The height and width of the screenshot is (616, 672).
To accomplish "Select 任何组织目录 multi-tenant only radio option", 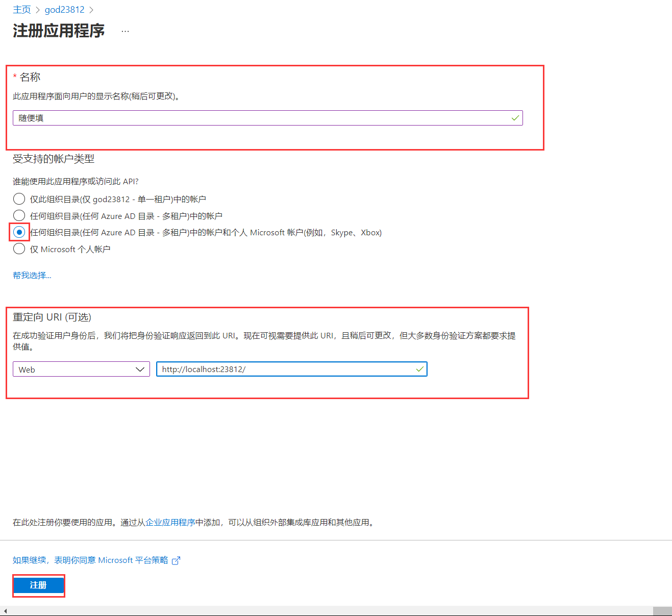I will 19,215.
